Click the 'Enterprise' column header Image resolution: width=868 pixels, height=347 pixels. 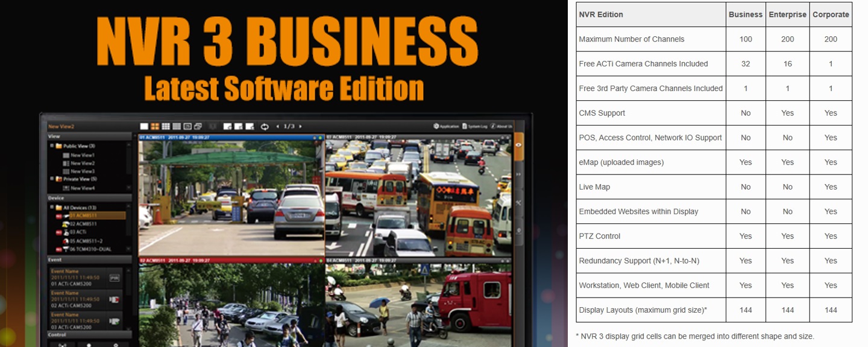pyautogui.click(x=787, y=14)
